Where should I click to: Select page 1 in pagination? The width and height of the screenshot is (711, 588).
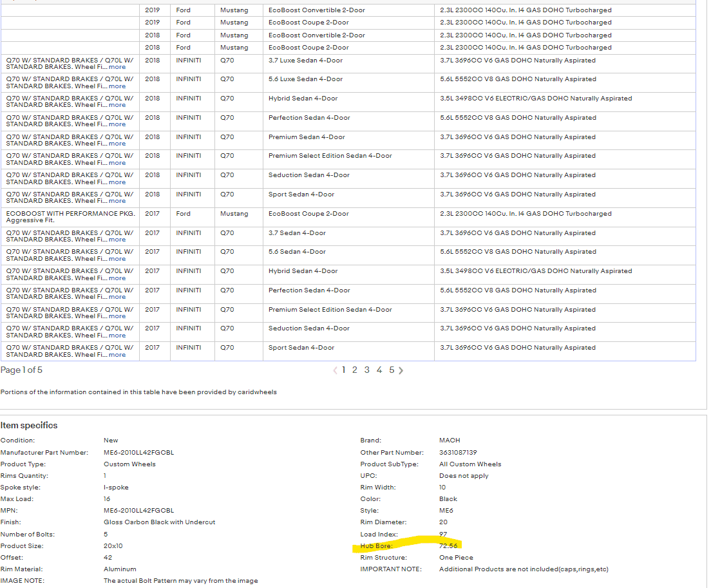[344, 370]
